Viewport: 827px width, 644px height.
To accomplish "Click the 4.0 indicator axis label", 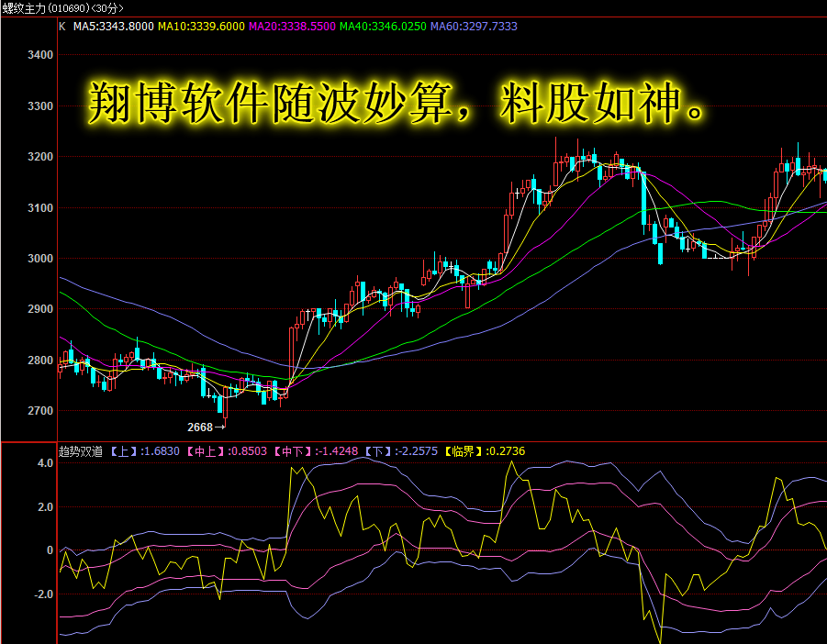I will tap(45, 463).
